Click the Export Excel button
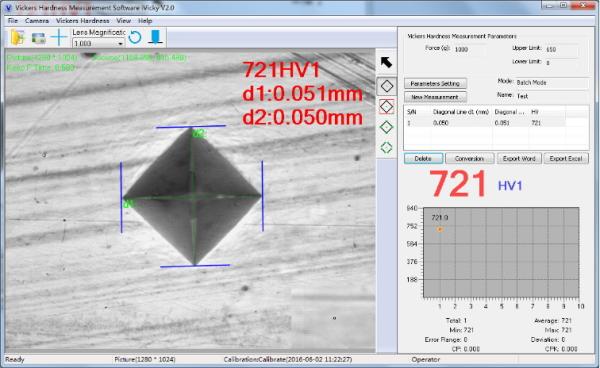Image resolution: width=600 pixels, height=368 pixels. click(x=566, y=158)
